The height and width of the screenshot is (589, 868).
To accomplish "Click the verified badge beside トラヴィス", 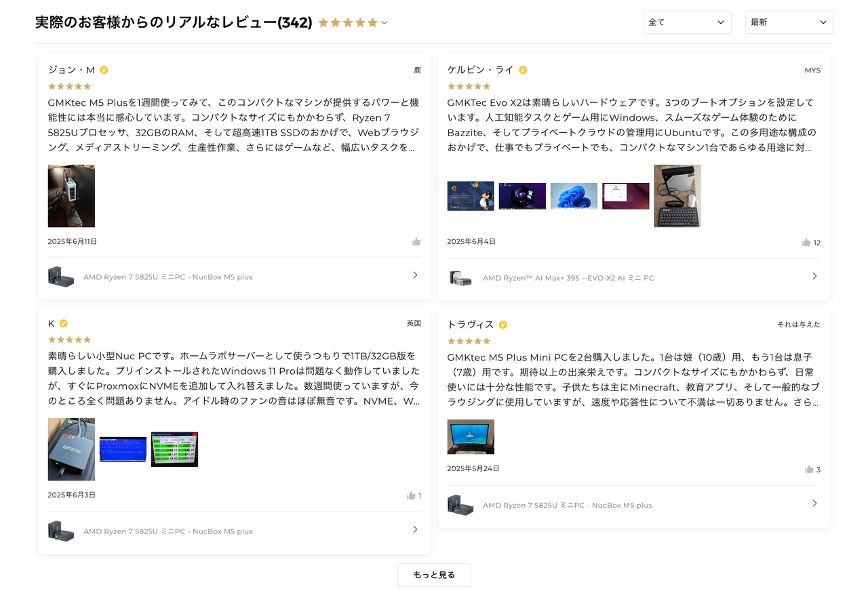I will coord(502,325).
